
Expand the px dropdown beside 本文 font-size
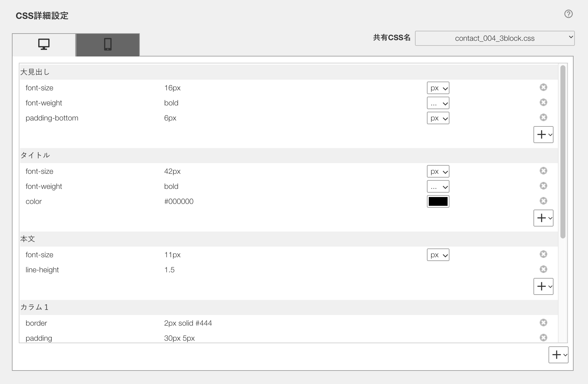pos(438,255)
